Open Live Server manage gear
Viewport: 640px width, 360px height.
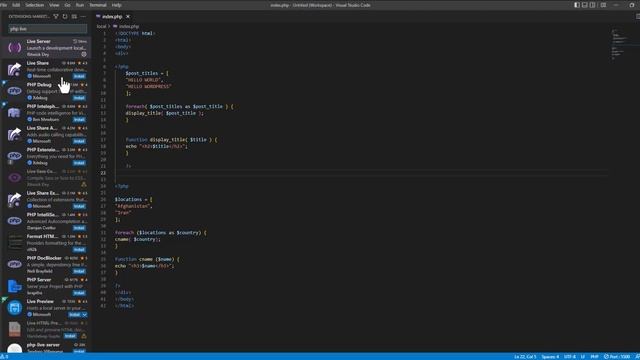(x=84, y=54)
